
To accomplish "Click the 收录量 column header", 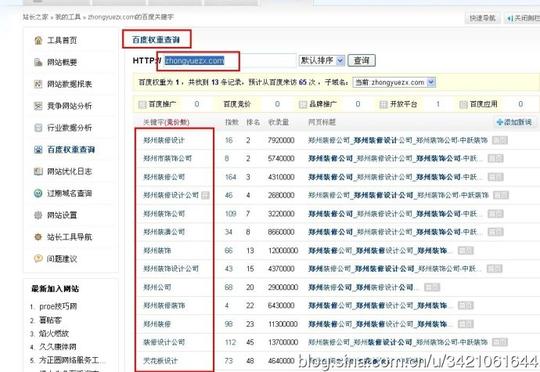I will pos(278,122).
